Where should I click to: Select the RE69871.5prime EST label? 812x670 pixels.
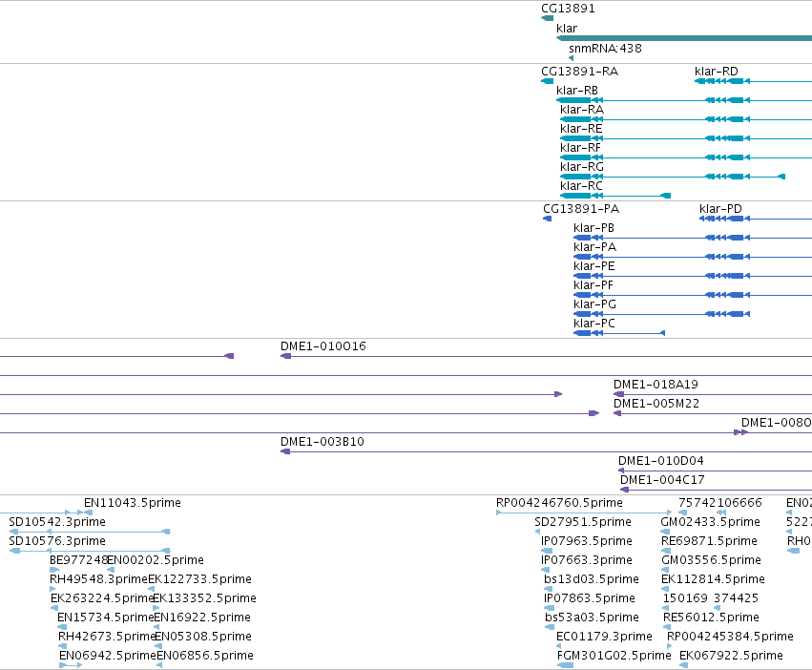tap(709, 541)
